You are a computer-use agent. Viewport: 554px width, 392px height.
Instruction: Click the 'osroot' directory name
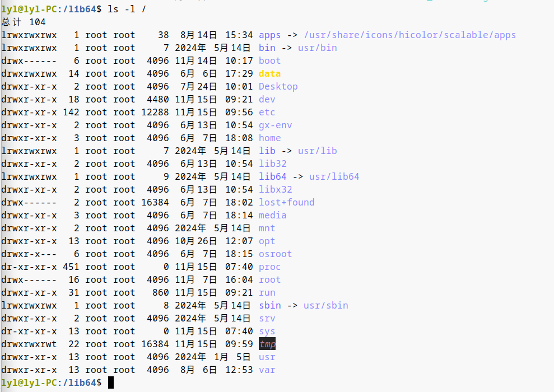[275, 254]
